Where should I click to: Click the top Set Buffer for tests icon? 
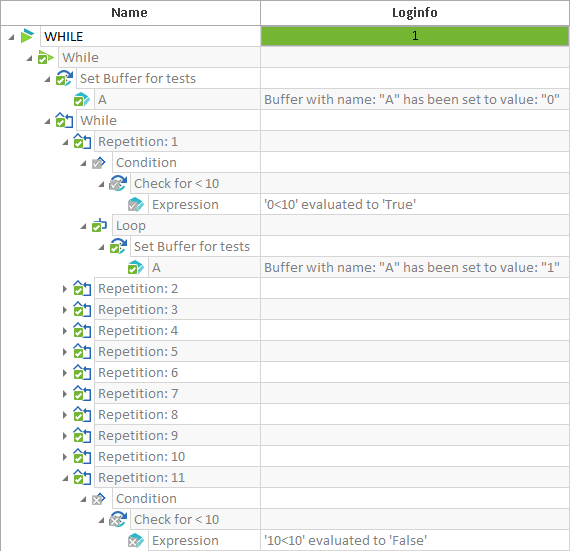[64, 78]
